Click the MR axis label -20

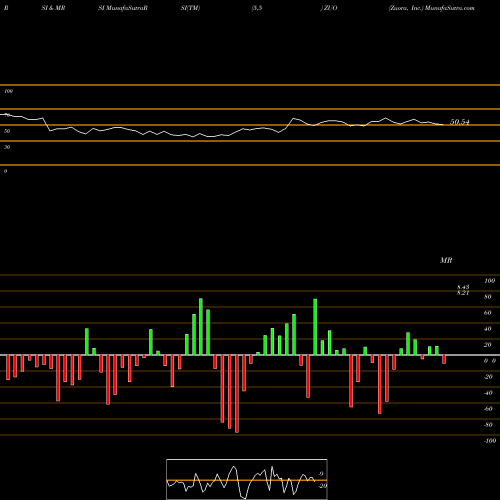(x=488, y=377)
